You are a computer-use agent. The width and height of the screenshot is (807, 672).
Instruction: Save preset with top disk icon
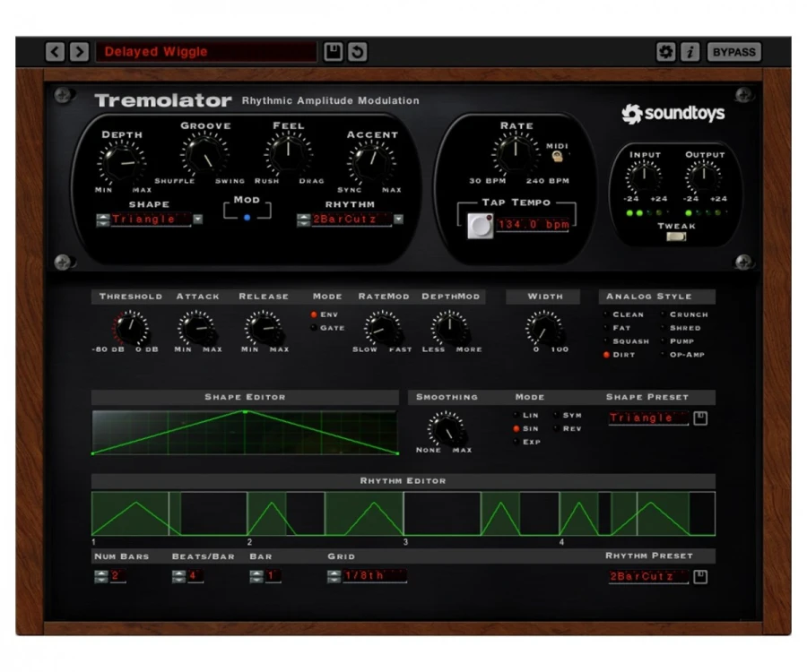[333, 52]
